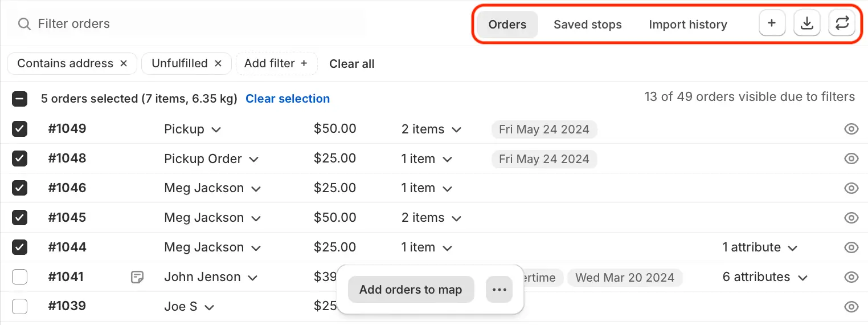The image size is (868, 325).
Task: Check the checkbox for order #1041
Action: point(19,277)
